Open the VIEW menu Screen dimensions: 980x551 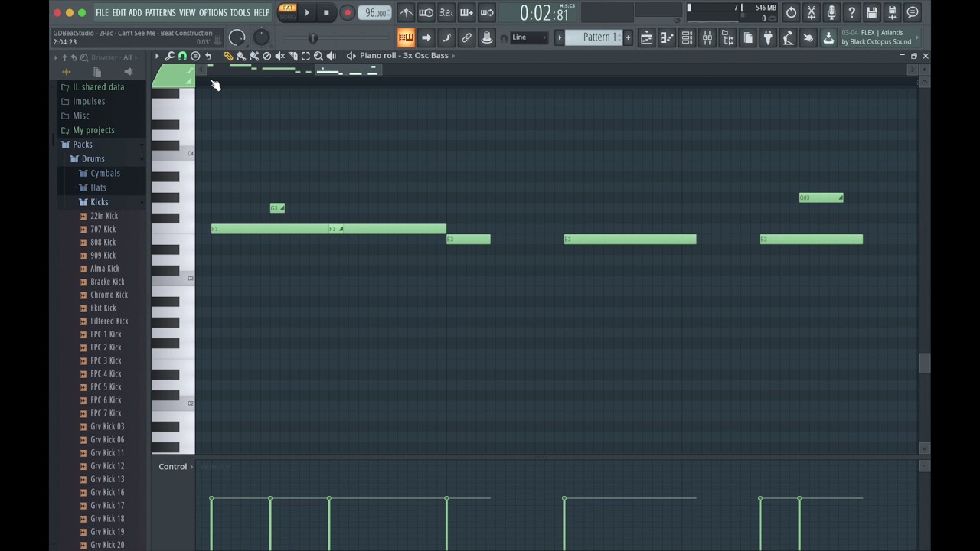tap(187, 12)
